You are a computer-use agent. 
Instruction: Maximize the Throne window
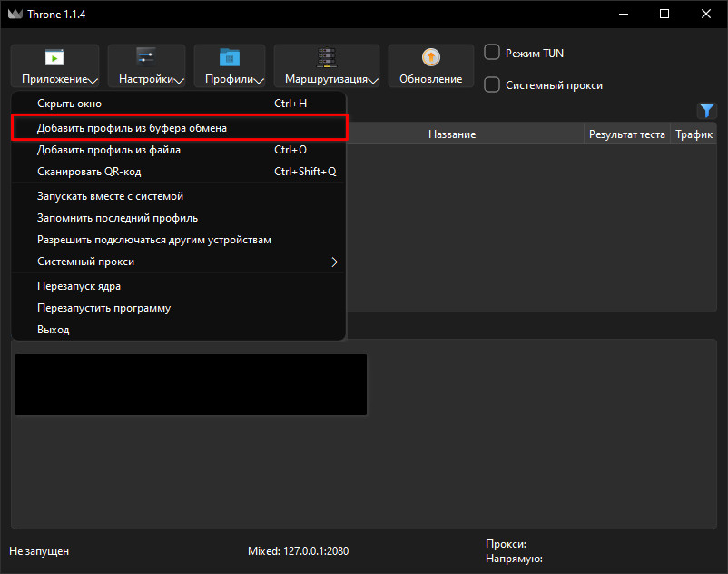(664, 14)
